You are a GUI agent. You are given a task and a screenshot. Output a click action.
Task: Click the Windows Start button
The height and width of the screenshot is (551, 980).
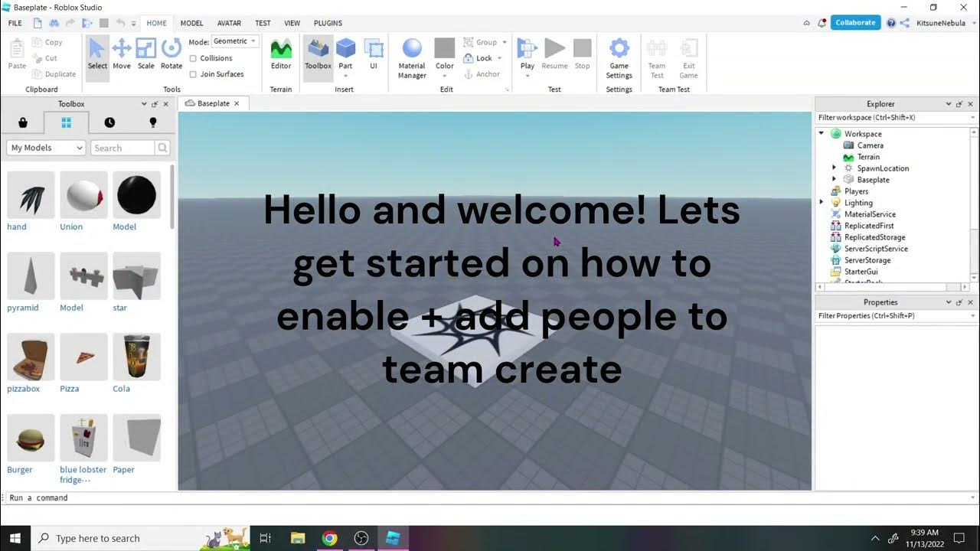[x=15, y=538]
